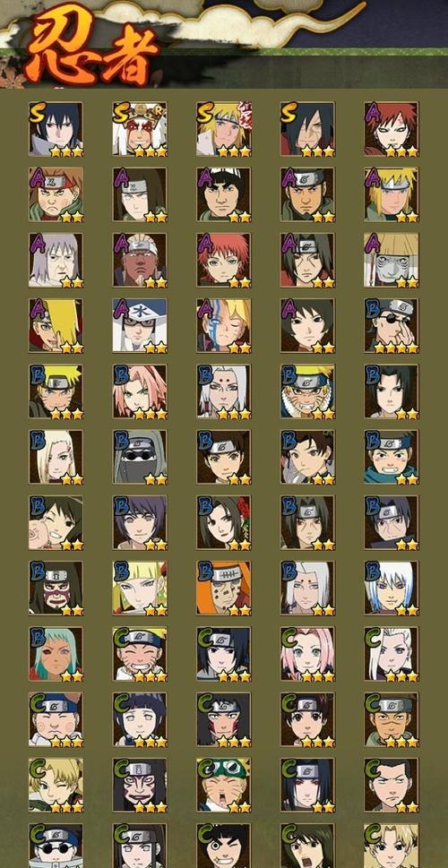The width and height of the screenshot is (448, 868).
Task: Choose the S-rank blond ninja with red kanji
Action: tap(224, 128)
